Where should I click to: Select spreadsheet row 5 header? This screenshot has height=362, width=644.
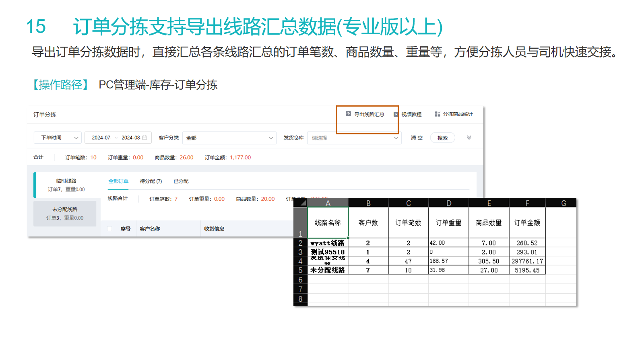click(x=300, y=270)
